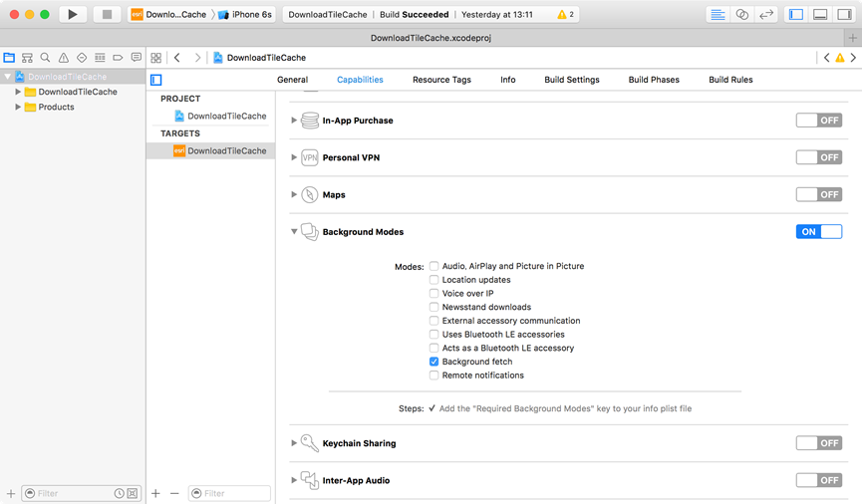Check Audio, AirPlay and Picture in Picture

[x=433, y=266]
